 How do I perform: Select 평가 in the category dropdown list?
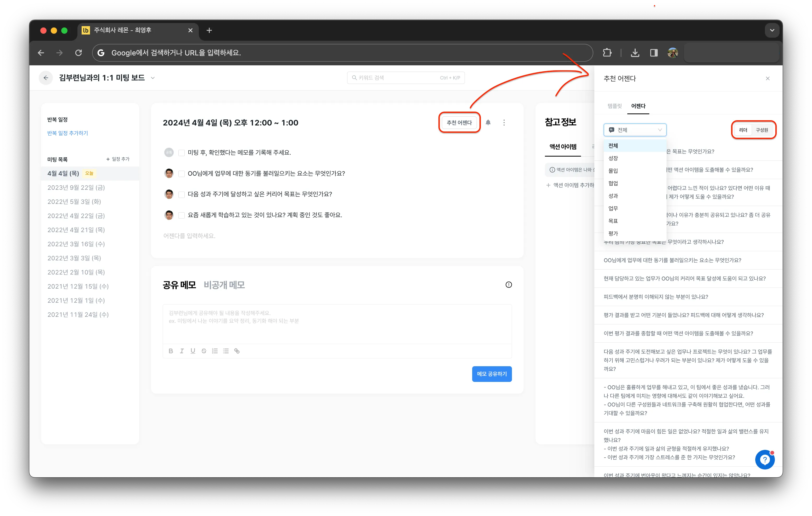pos(635,234)
